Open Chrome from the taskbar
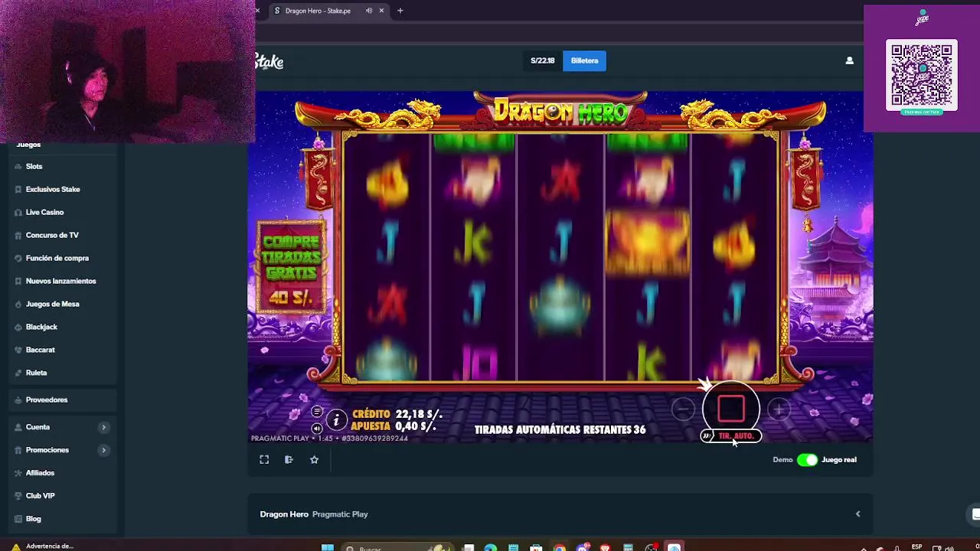980x551 pixels. 560,548
